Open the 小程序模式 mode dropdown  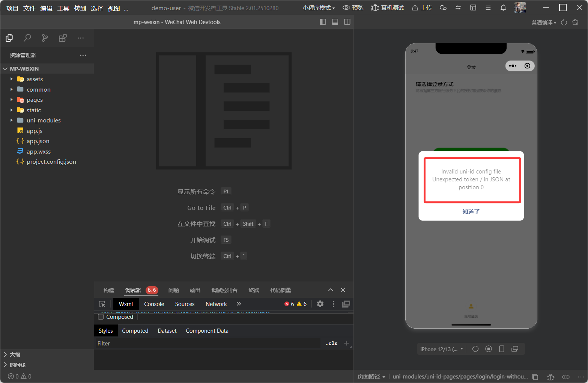click(x=319, y=8)
